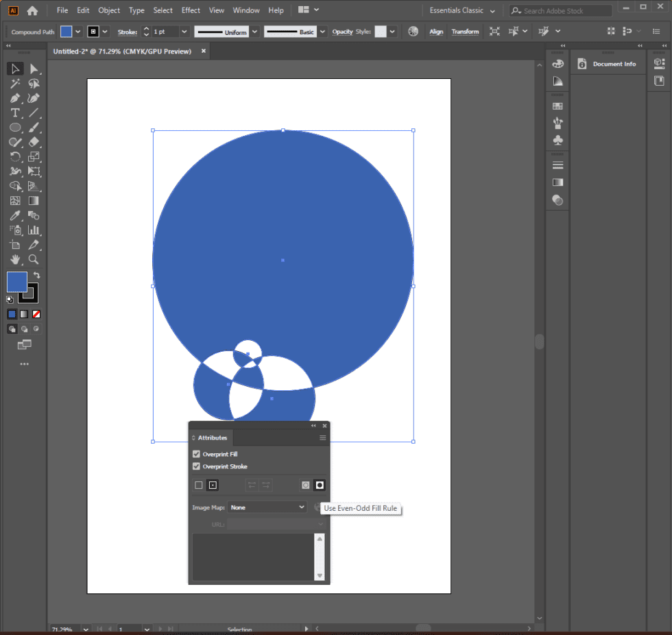This screenshot has height=635, width=672.
Task: Select the Zoom tool
Action: (34, 260)
